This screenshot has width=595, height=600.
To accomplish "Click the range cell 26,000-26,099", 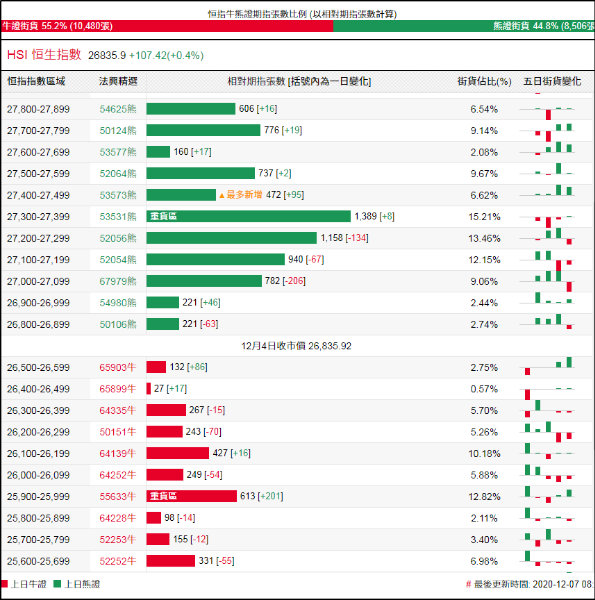I will [x=38, y=475].
